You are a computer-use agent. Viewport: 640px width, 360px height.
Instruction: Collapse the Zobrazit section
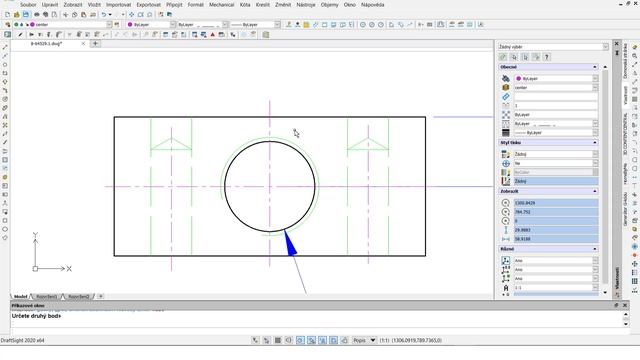click(x=595, y=191)
